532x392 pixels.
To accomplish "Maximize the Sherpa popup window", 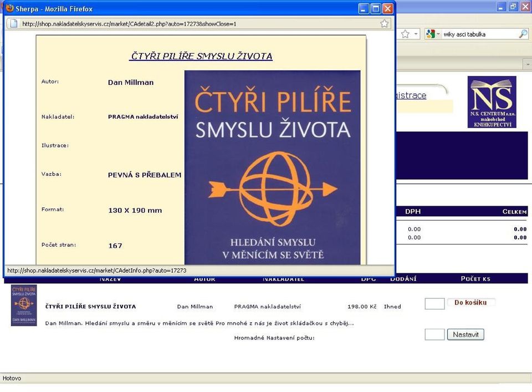I will point(376,8).
